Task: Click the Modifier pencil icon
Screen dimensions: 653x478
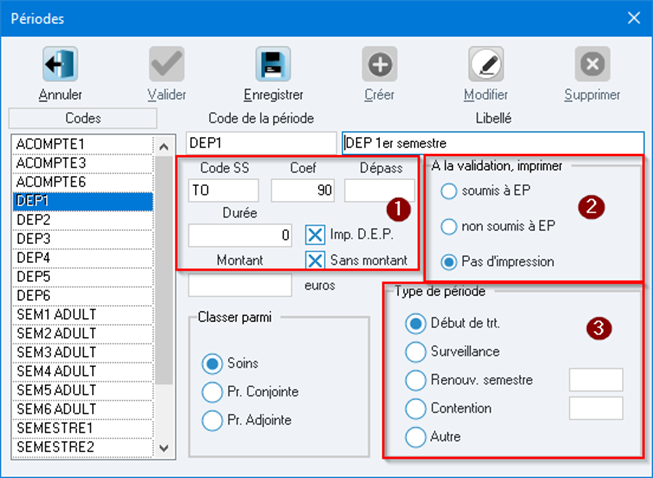Action: 486,64
